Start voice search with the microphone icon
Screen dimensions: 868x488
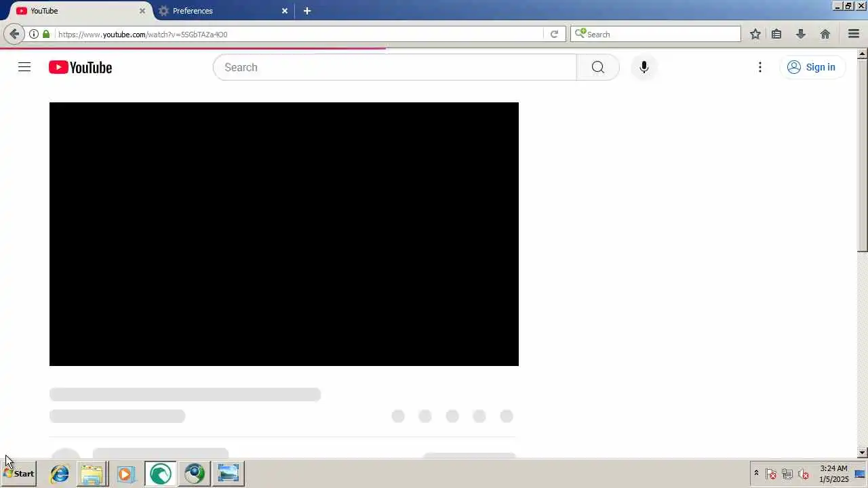coord(644,67)
